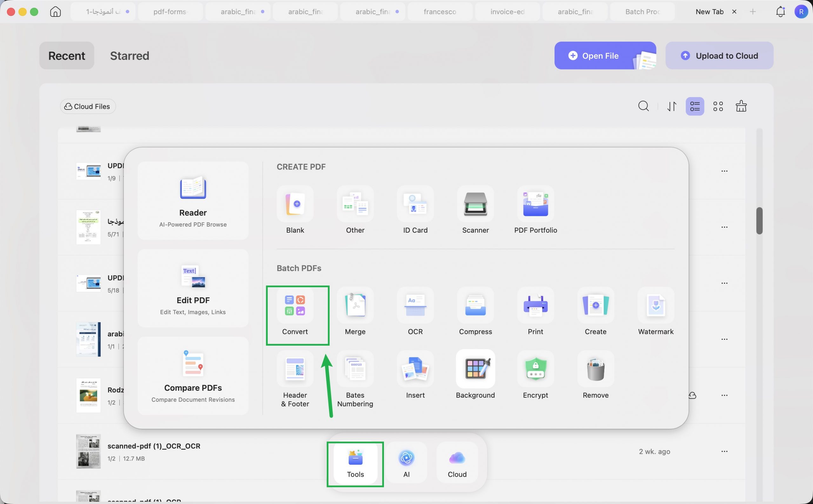This screenshot has width=813, height=504.
Task: Create a PDF Portfolio
Action: click(535, 210)
